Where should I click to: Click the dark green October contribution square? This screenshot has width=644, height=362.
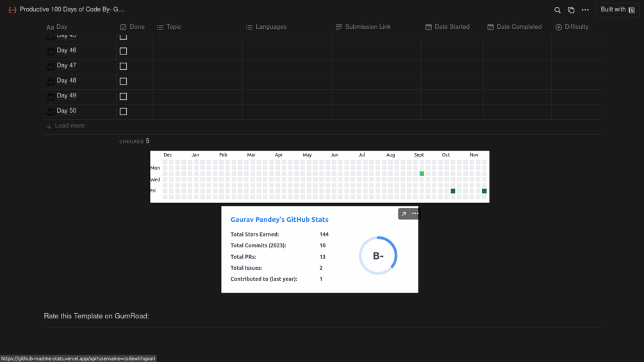coord(453,191)
